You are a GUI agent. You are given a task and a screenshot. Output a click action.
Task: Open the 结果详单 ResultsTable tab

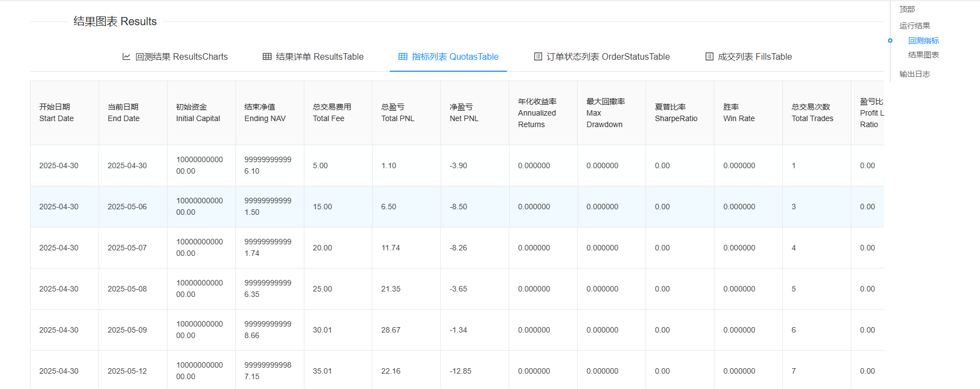point(320,56)
